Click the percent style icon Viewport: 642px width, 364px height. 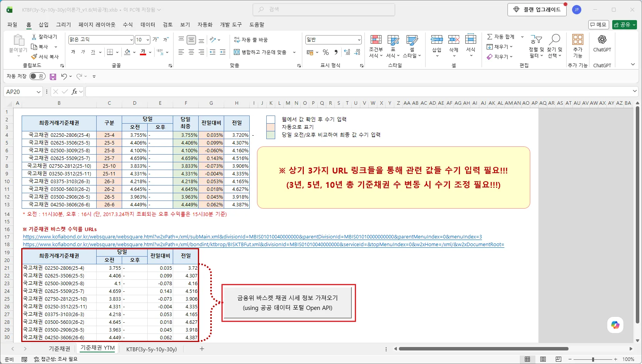coord(326,52)
